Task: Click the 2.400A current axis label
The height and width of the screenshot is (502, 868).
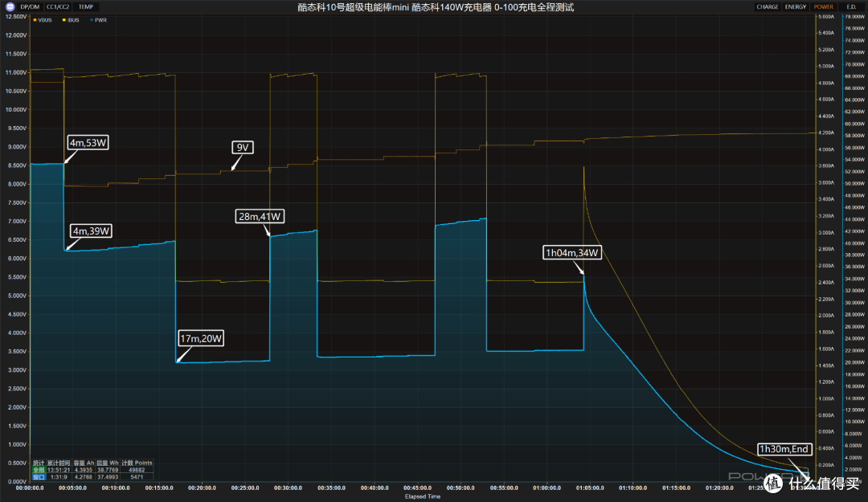Action: tap(826, 282)
